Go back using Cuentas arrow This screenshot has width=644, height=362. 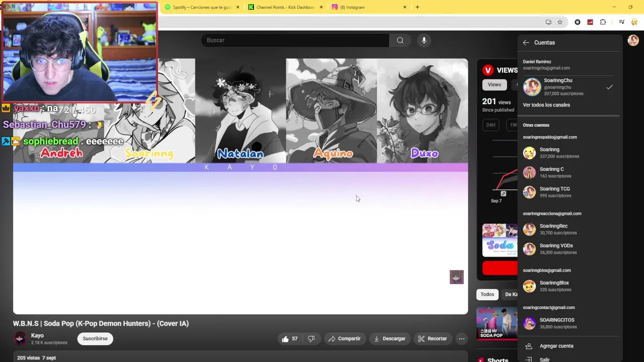[x=526, y=43]
